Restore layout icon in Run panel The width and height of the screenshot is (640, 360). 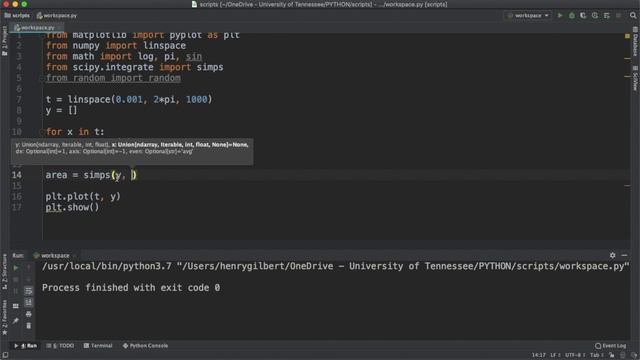tap(16, 306)
